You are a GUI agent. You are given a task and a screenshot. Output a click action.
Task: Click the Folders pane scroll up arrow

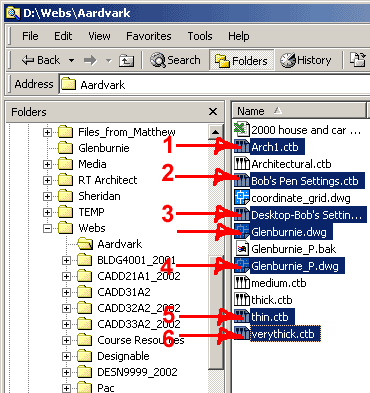click(215, 132)
